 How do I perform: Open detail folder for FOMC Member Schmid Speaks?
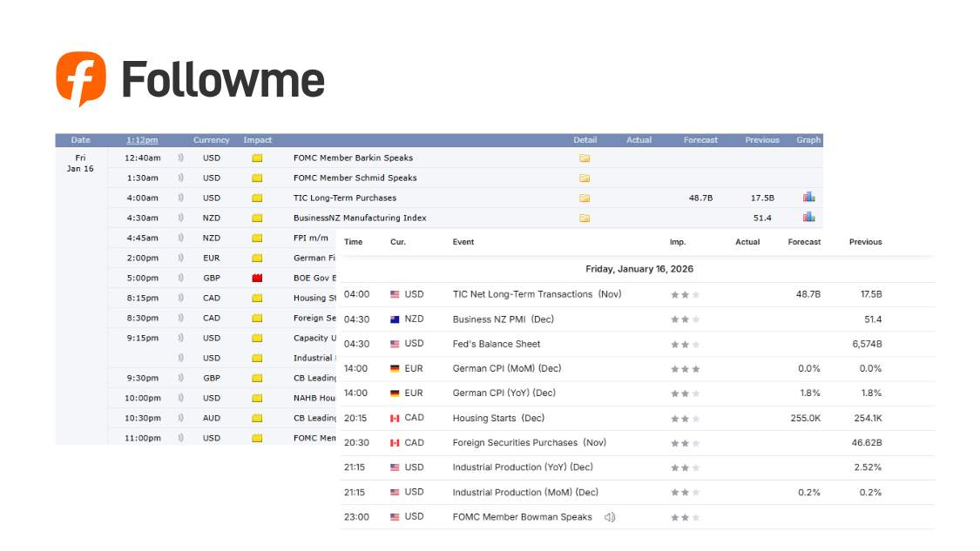(x=585, y=178)
